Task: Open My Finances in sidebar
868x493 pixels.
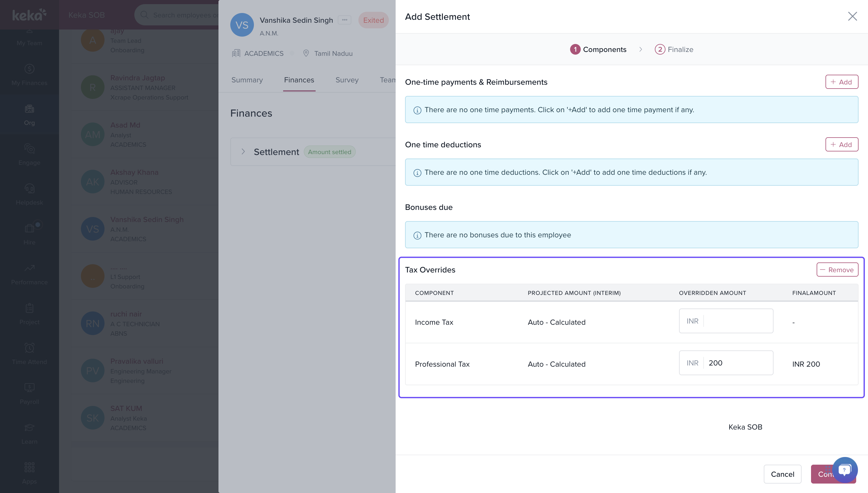Action: click(30, 75)
